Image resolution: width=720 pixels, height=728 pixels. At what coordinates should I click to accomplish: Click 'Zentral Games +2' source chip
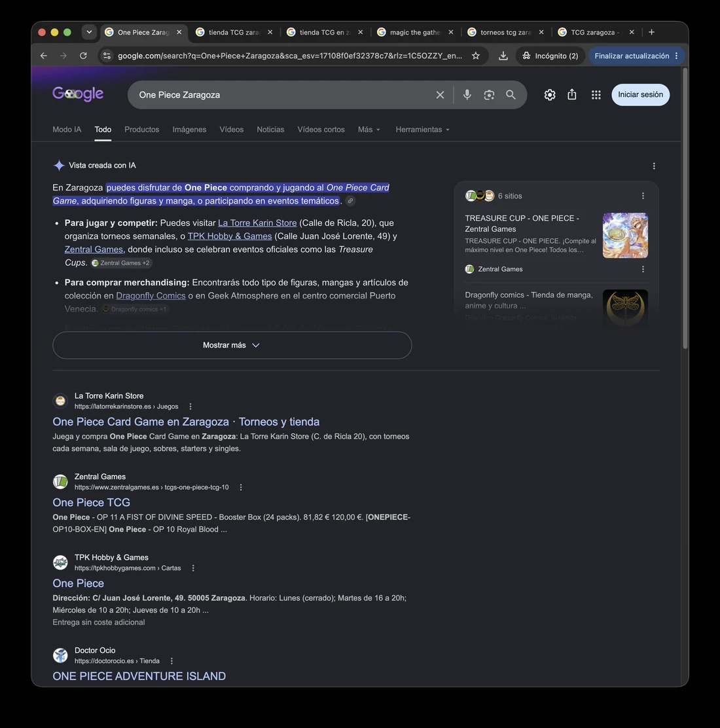click(x=121, y=263)
